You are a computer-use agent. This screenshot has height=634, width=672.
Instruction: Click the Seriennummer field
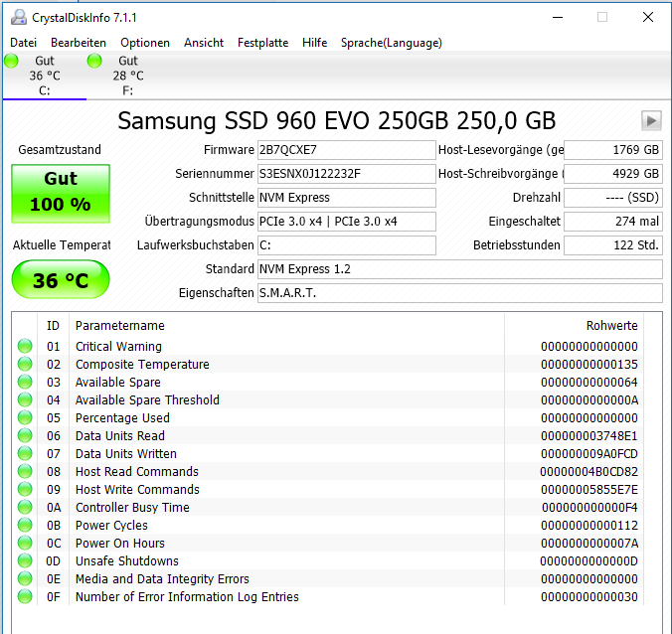346,174
